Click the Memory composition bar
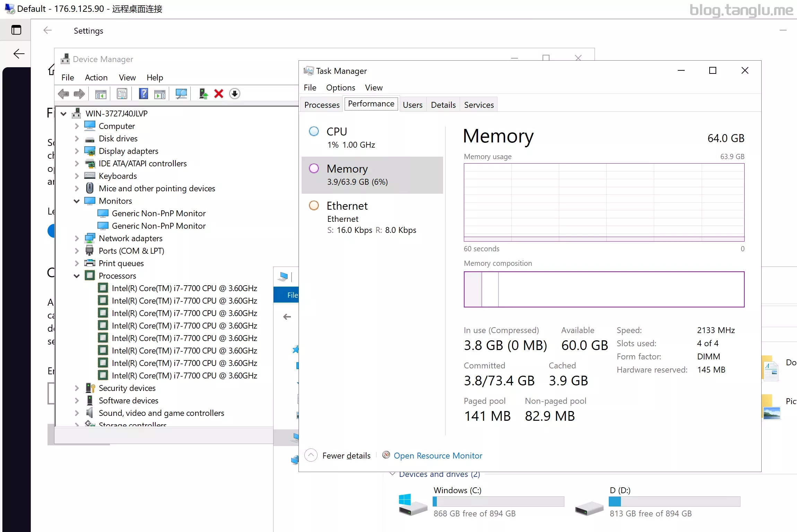This screenshot has width=797, height=532. pyautogui.click(x=604, y=289)
